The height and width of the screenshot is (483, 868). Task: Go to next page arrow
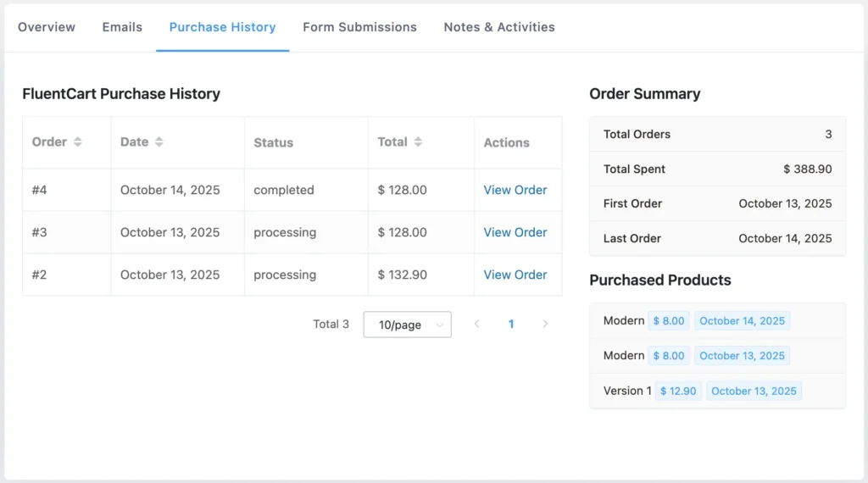pos(545,324)
